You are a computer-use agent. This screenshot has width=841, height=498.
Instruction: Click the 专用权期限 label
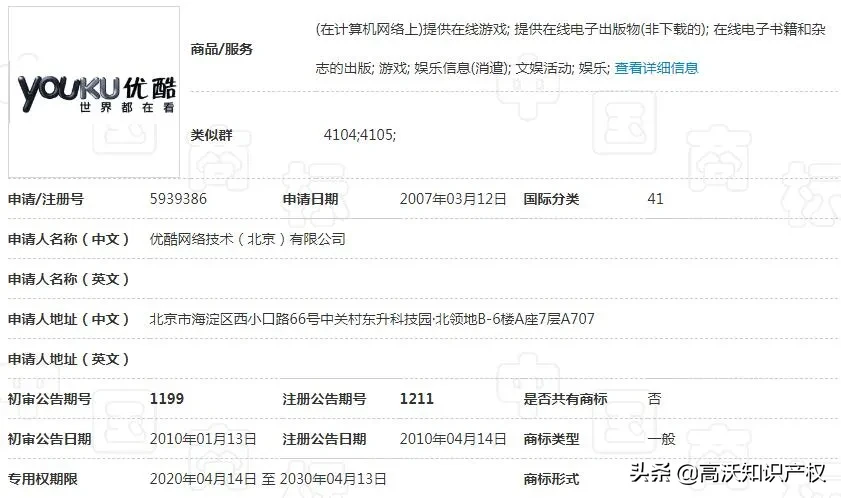42,479
